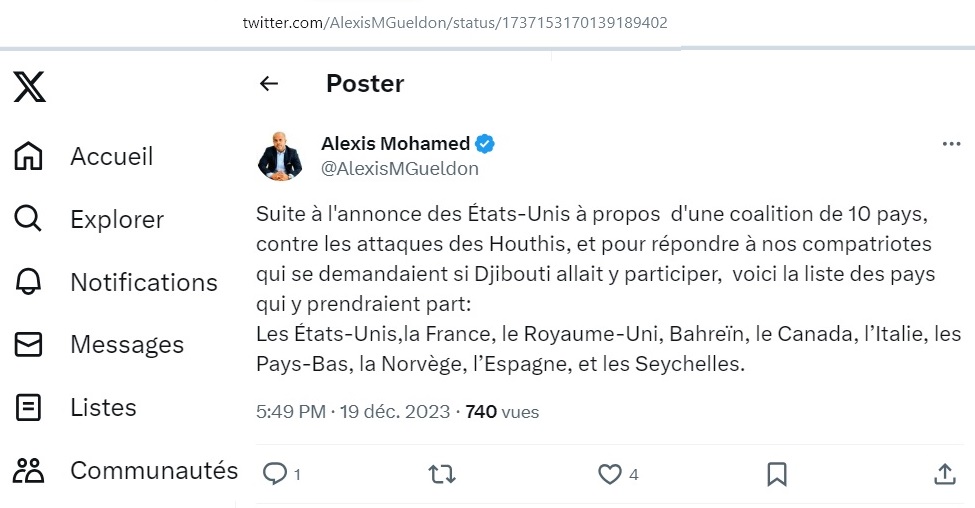The width and height of the screenshot is (975, 508).
Task: Open Alexis Mohamed profile name link
Action: (395, 144)
